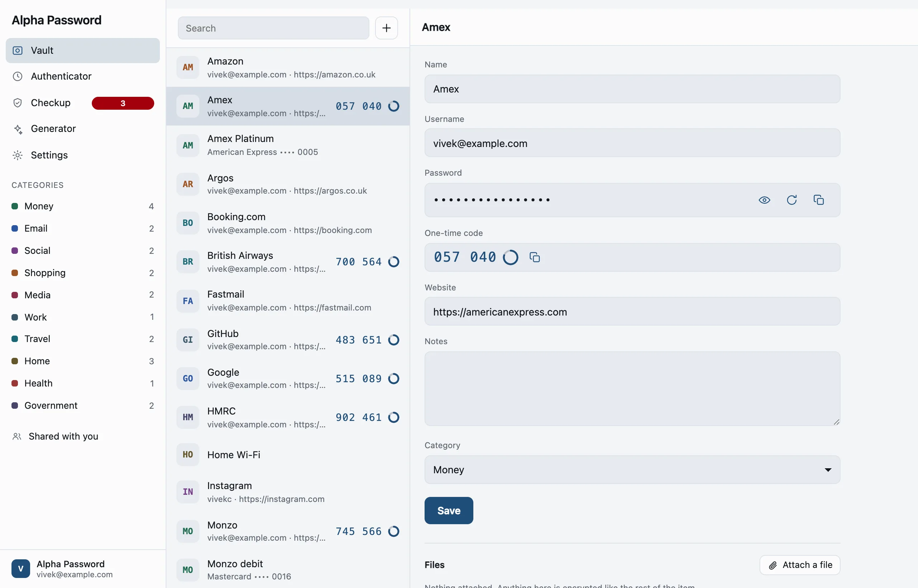The width and height of the screenshot is (918, 588).
Task: Click the AM avatar of Amex Platinum
Action: 188,145
